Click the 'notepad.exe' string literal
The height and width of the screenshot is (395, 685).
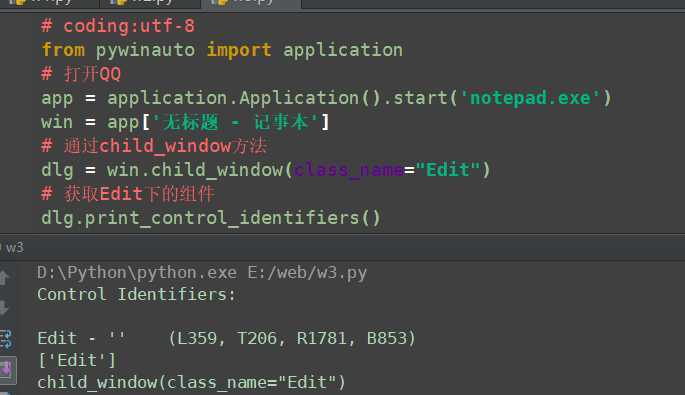pyautogui.click(x=529, y=98)
